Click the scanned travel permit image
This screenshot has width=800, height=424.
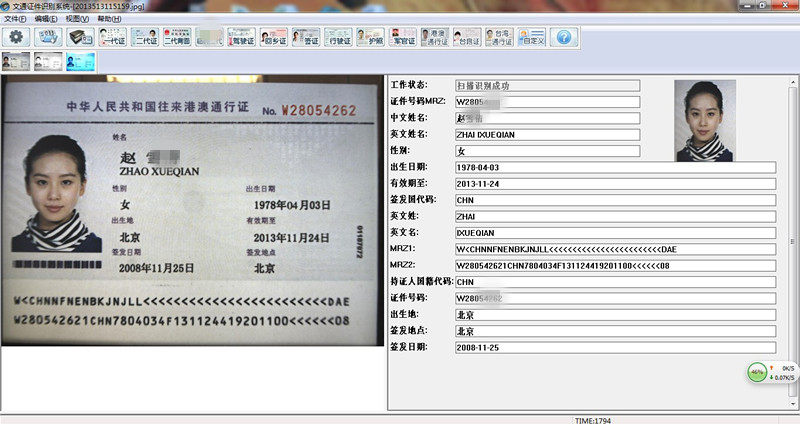click(192, 211)
